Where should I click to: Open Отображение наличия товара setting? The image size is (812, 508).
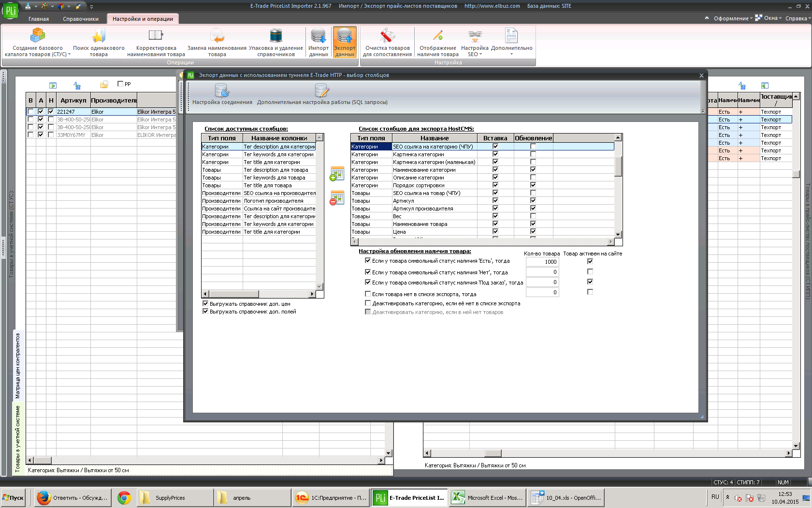(x=438, y=42)
